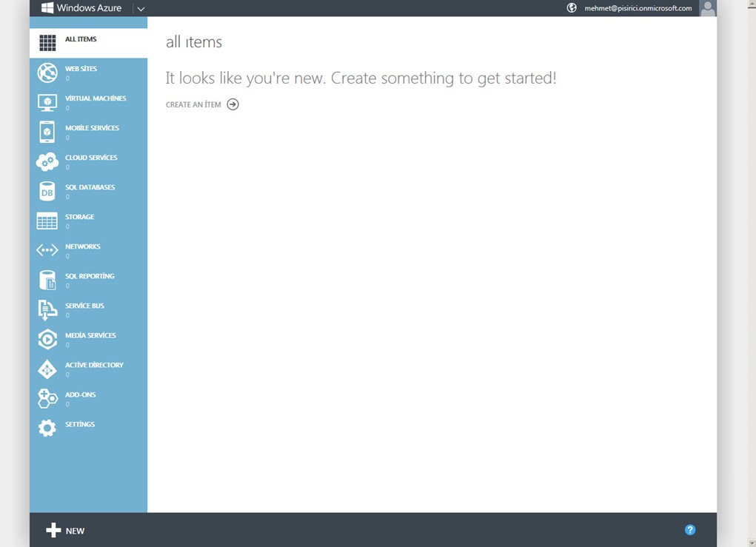The width and height of the screenshot is (756, 547).
Task: Click the 'all items' page heading
Action: (x=194, y=42)
